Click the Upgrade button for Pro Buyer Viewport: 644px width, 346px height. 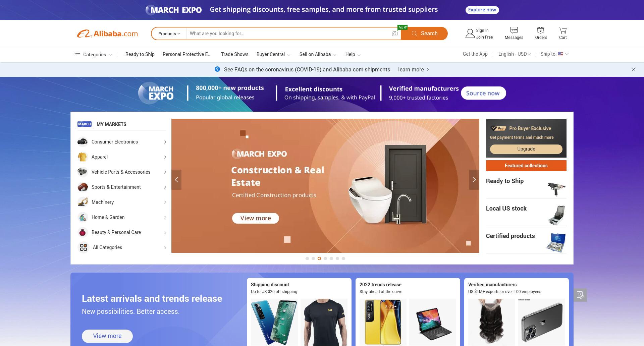coord(526,149)
